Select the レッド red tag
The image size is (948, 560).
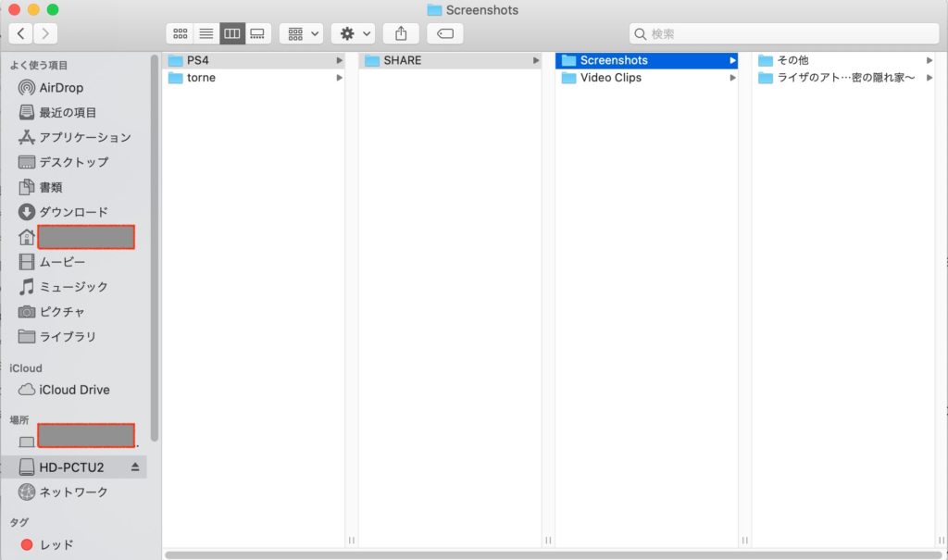coord(56,544)
